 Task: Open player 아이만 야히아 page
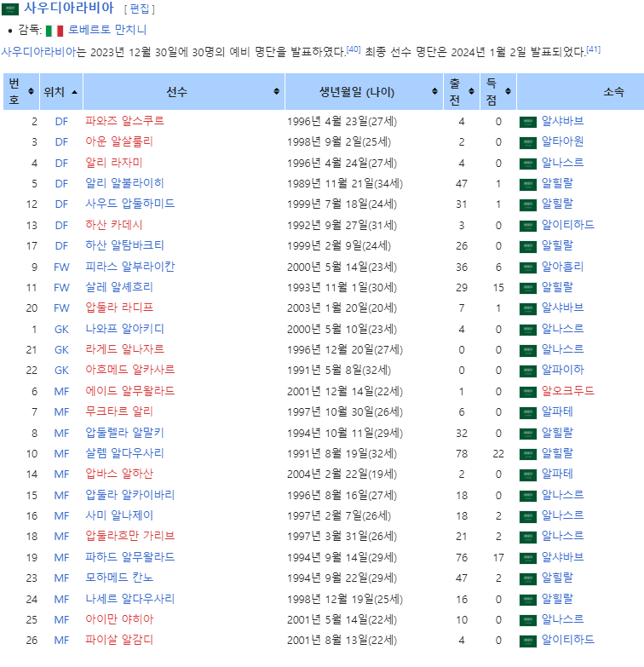click(119, 619)
